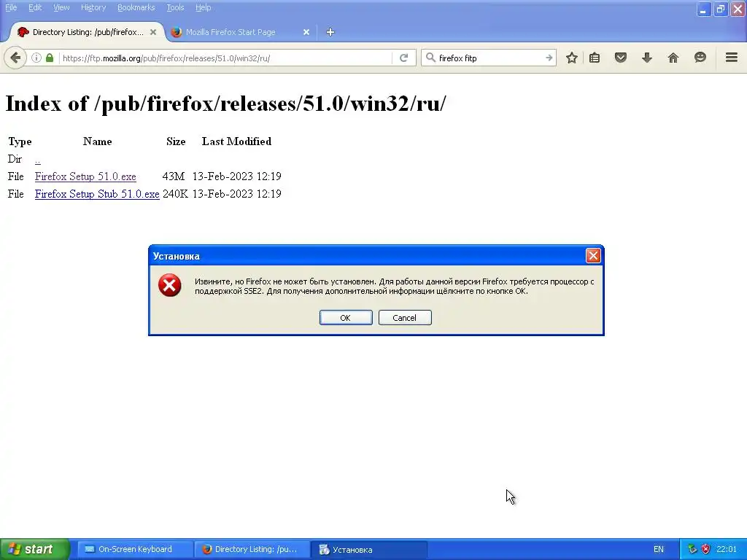This screenshot has height=560, width=747.
Task: Open the site information (i) icon
Action: point(36,58)
